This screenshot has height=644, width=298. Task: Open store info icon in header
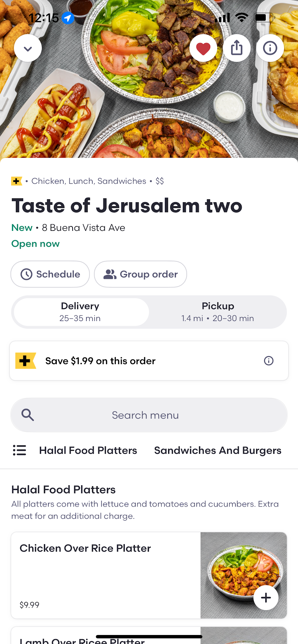270,48
